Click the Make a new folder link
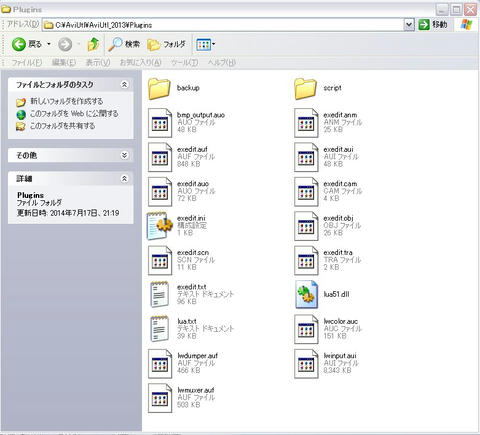 point(66,101)
